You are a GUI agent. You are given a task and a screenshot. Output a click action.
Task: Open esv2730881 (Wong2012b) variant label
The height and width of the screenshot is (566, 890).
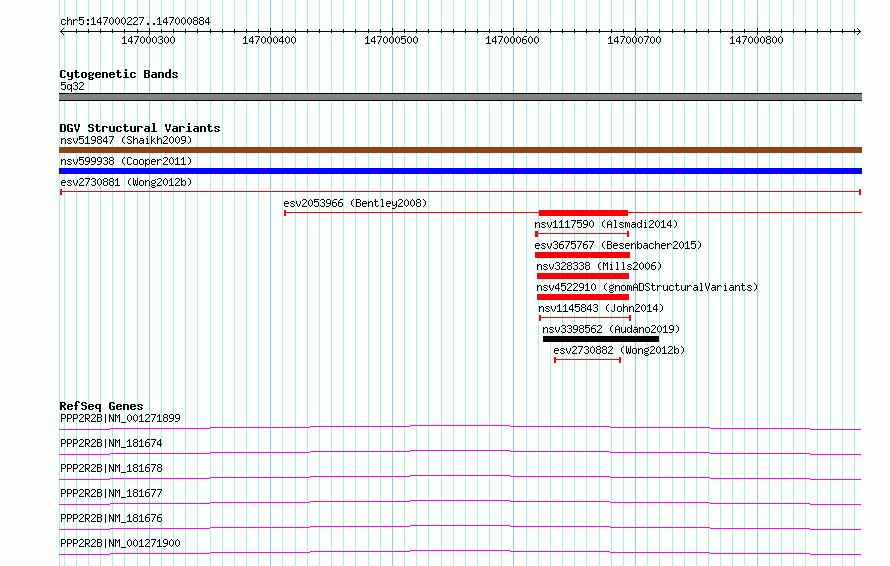click(126, 182)
